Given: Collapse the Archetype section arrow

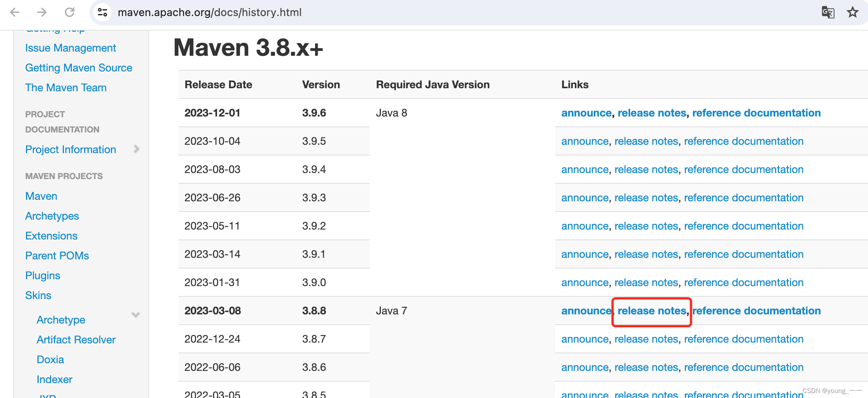Looking at the screenshot, I should pyautogui.click(x=136, y=315).
